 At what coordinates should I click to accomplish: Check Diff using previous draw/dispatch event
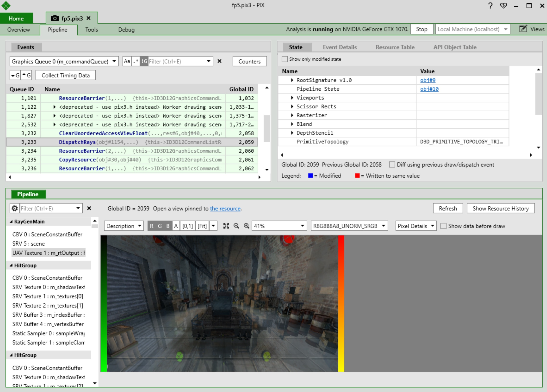392,165
